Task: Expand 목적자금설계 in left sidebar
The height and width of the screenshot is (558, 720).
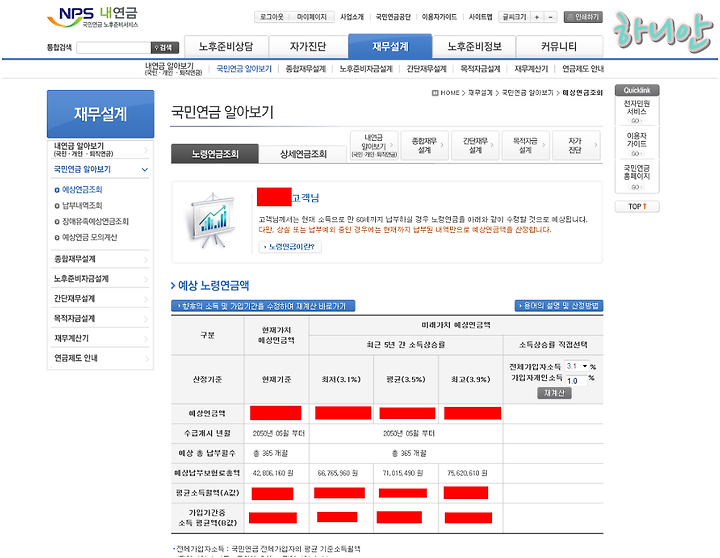Action: pyautogui.click(x=100, y=318)
